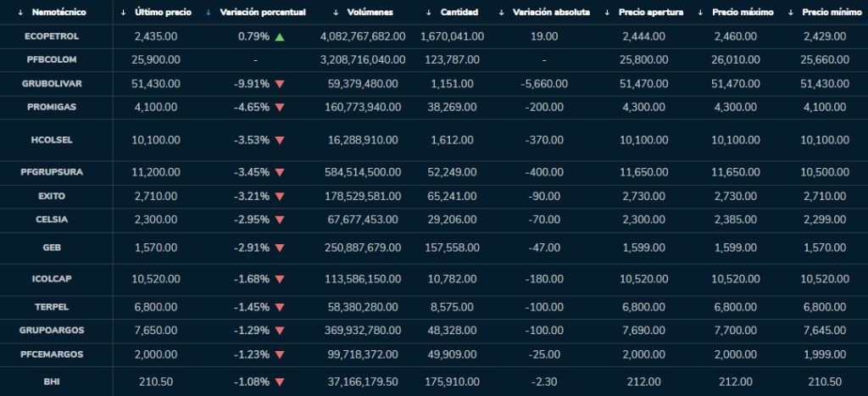Sort by the Precio apertura column arrow
868x396 pixels.
(607, 12)
